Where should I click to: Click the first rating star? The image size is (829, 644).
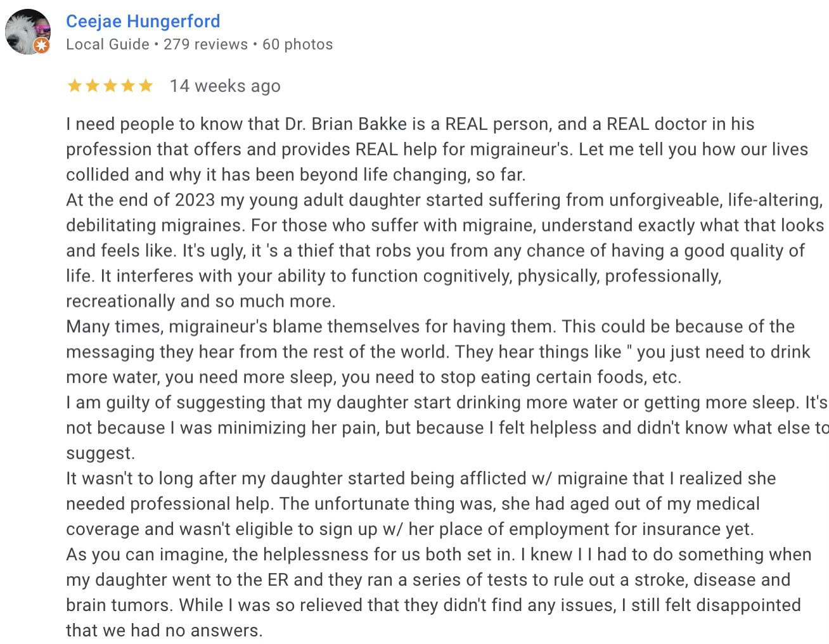coord(75,86)
